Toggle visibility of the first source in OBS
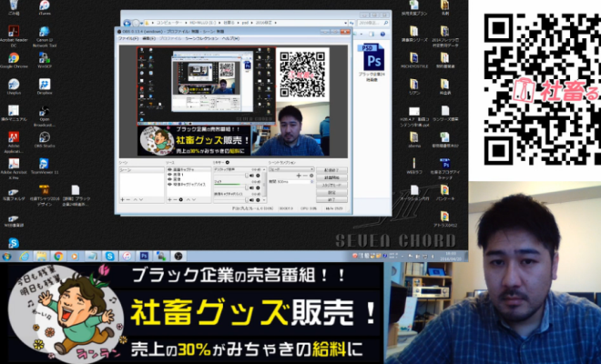Screen dimensions: 601x364 tap(168, 169)
